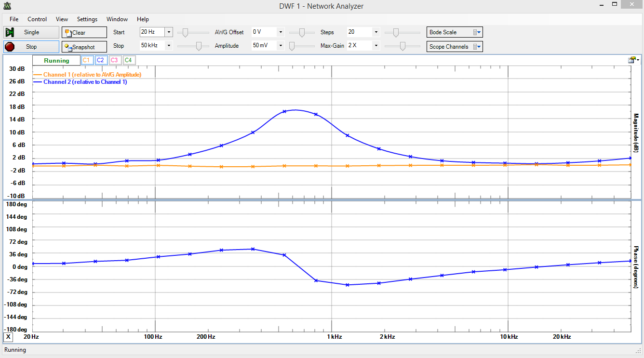Click the Running status indicator above plot
The image size is (644, 358).
pos(56,61)
